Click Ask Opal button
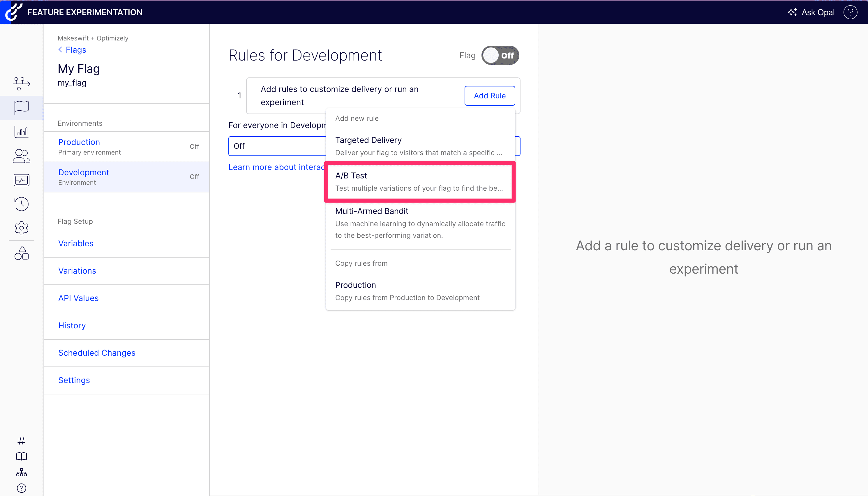Screen dimensions: 868x496 click(x=811, y=12)
